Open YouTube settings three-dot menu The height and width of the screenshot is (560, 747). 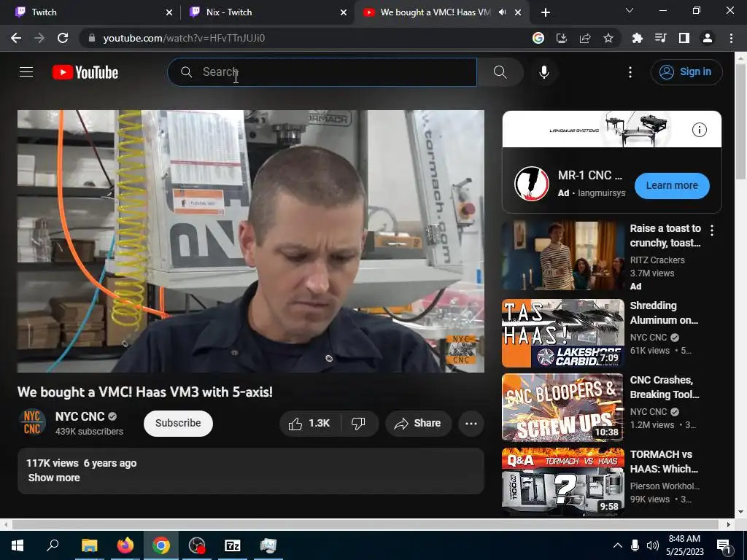[x=630, y=72]
